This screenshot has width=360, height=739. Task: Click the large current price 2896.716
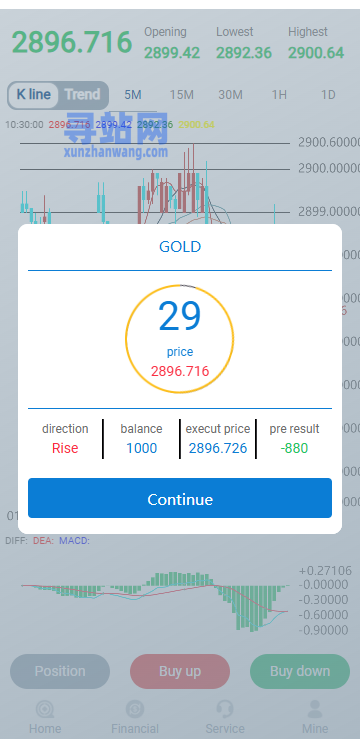click(x=72, y=42)
